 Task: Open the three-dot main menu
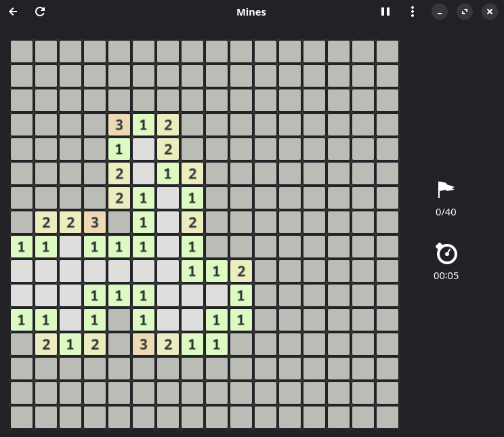point(413,12)
